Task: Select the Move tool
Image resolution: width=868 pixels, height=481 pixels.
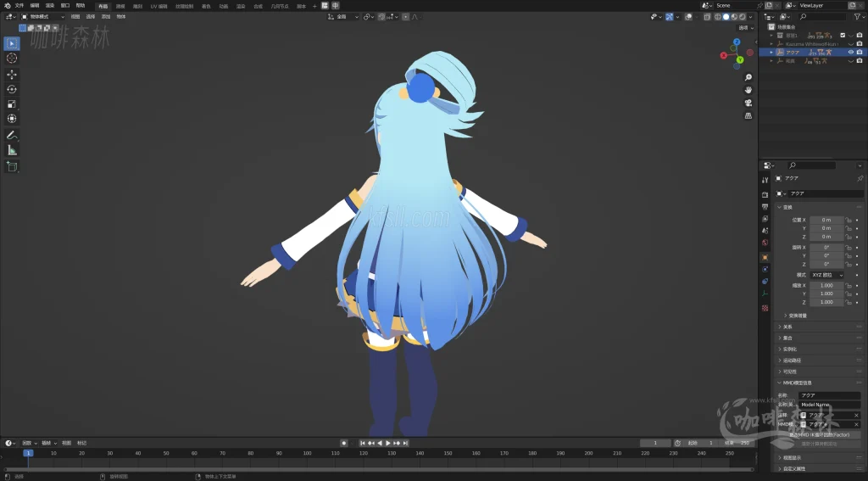Action: pyautogui.click(x=12, y=75)
